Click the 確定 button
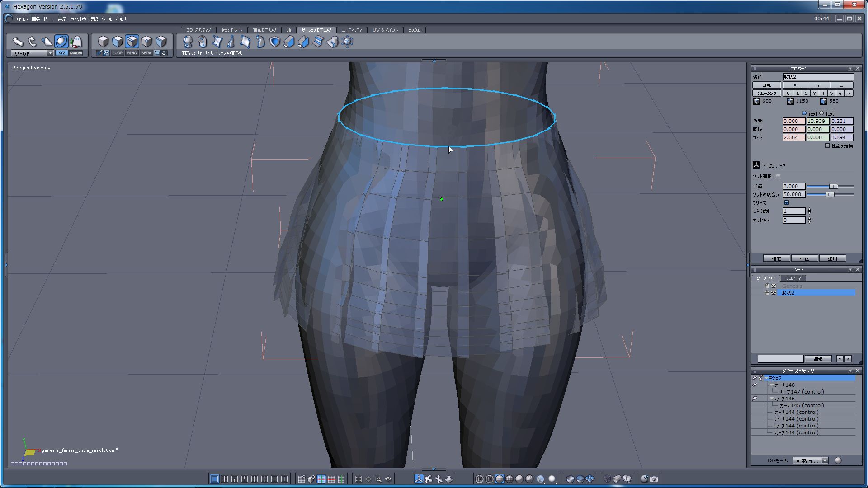The height and width of the screenshot is (488, 868). [776, 258]
